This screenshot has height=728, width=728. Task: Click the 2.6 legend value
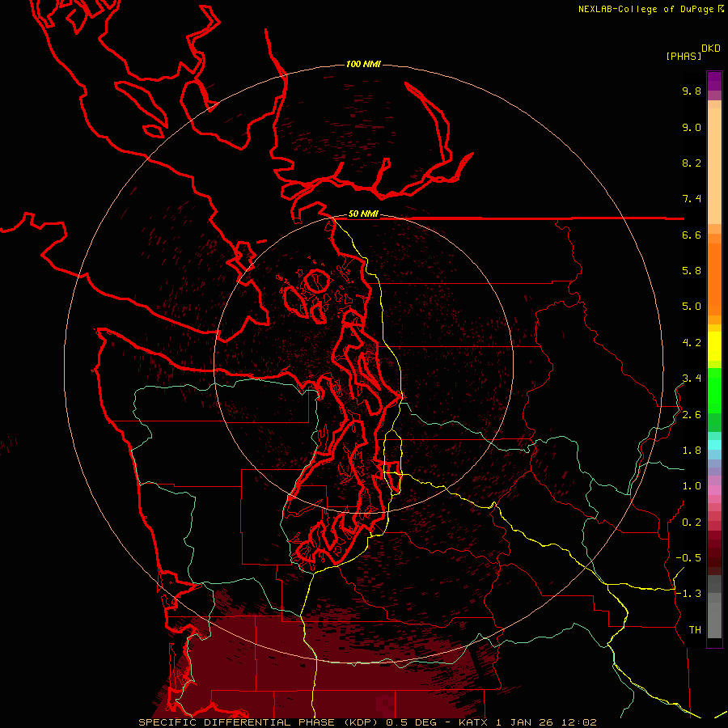point(692,415)
